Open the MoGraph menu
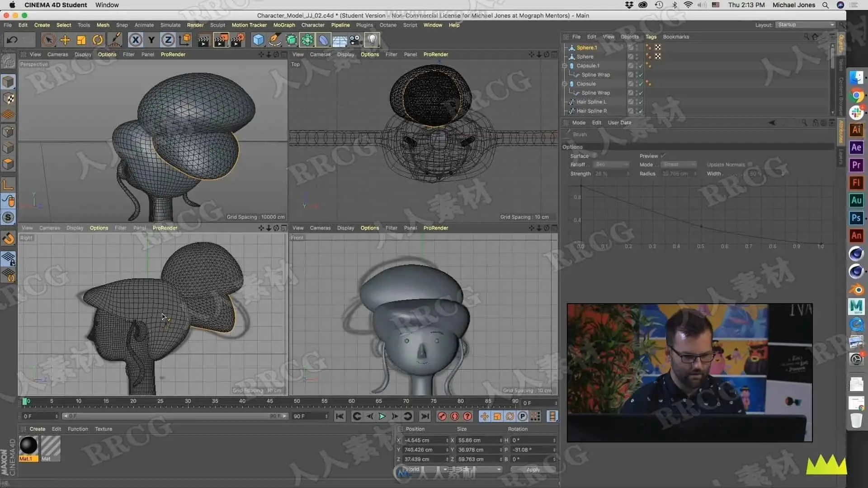Viewport: 868px width, 488px height. 284,25
